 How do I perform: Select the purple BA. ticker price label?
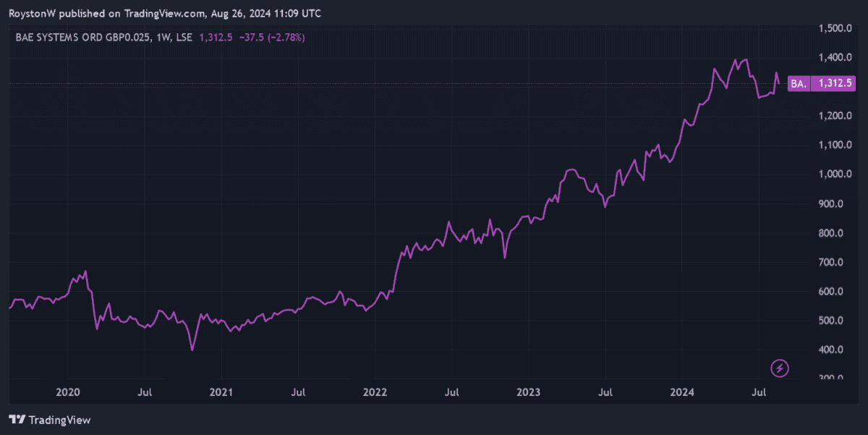(798, 83)
